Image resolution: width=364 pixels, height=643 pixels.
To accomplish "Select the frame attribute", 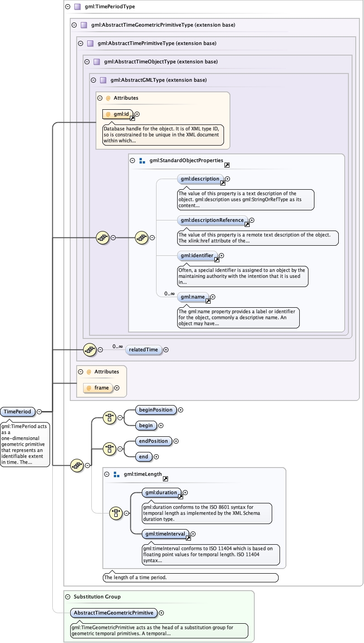I will point(101,388).
